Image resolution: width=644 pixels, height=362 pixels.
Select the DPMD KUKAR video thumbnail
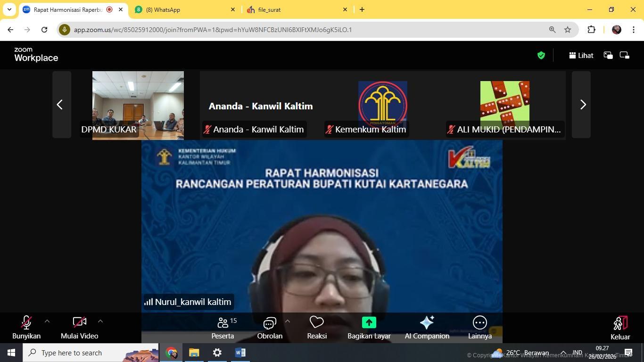[138, 105]
